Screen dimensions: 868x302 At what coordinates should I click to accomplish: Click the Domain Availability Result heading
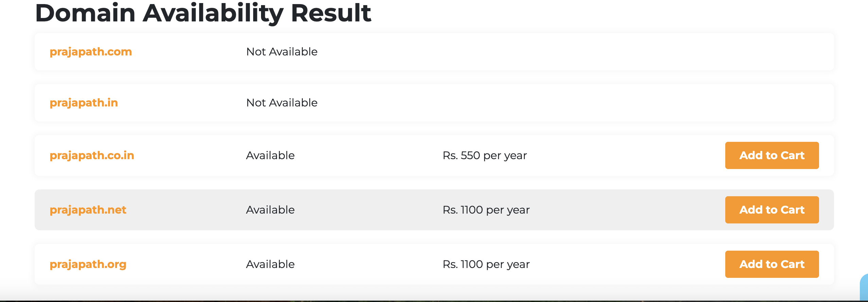pyautogui.click(x=203, y=13)
